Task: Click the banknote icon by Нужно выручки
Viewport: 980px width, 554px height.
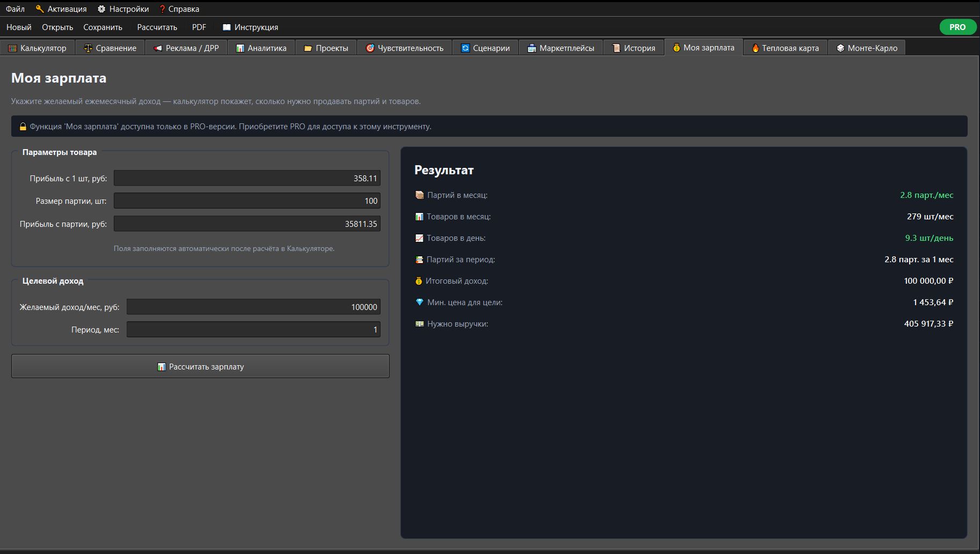Action: 420,323
